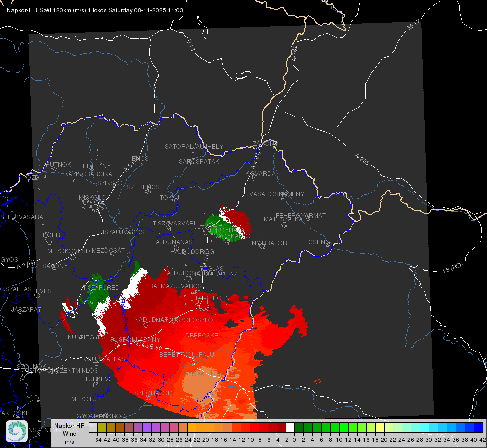Screen dimensions: 487x448
Task: Click the KUNHEGYES city label
Action: pyautogui.click(x=87, y=337)
